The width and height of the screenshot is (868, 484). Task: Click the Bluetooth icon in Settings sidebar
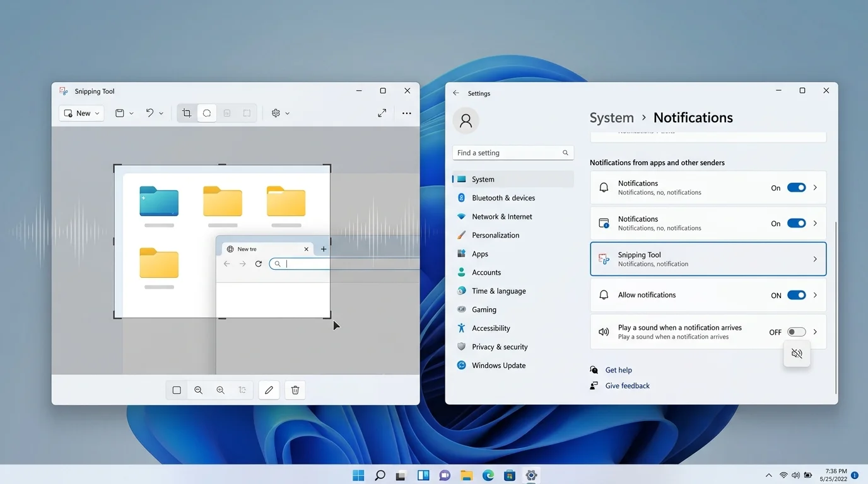462,198
